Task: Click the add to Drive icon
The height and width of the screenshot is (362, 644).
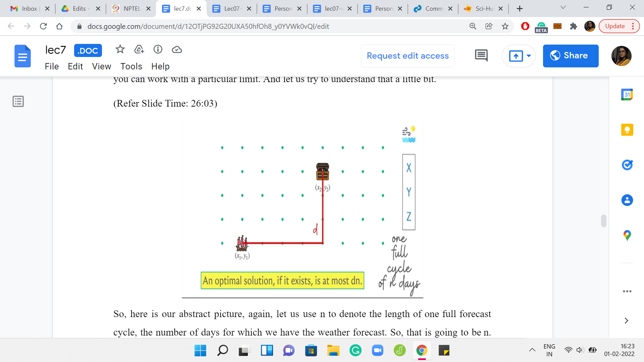Action: point(139,50)
